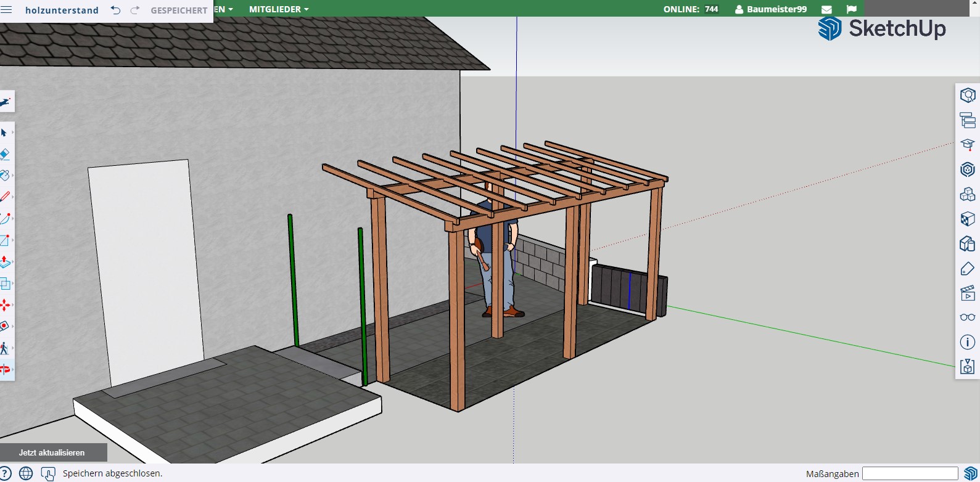Open the Materials panel
The width and height of the screenshot is (980, 482).
pyautogui.click(x=967, y=219)
